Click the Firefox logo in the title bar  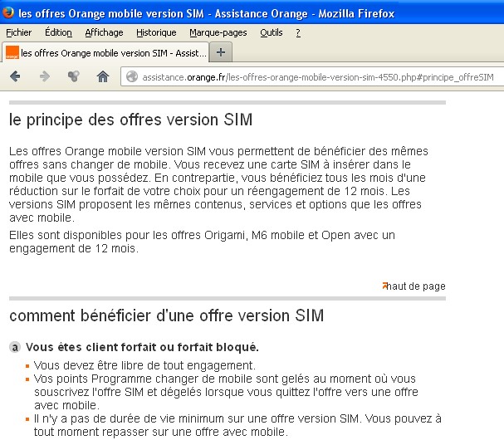(x=8, y=12)
